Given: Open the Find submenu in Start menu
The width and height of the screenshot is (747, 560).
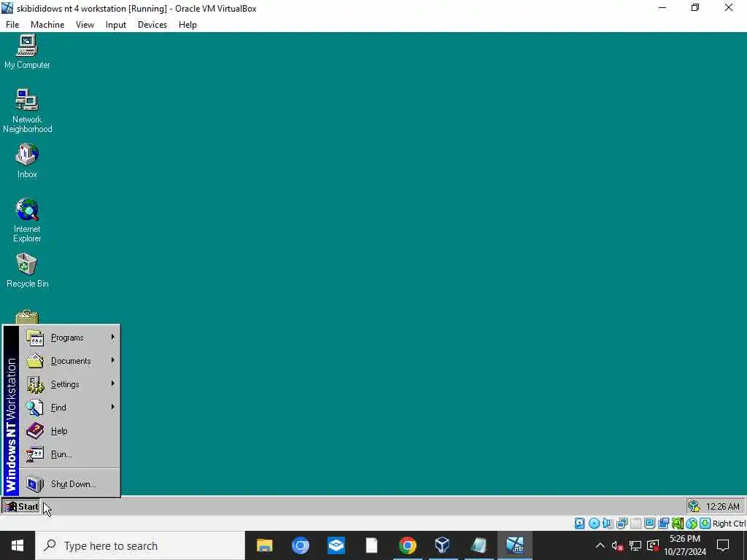Looking at the screenshot, I should point(70,408).
